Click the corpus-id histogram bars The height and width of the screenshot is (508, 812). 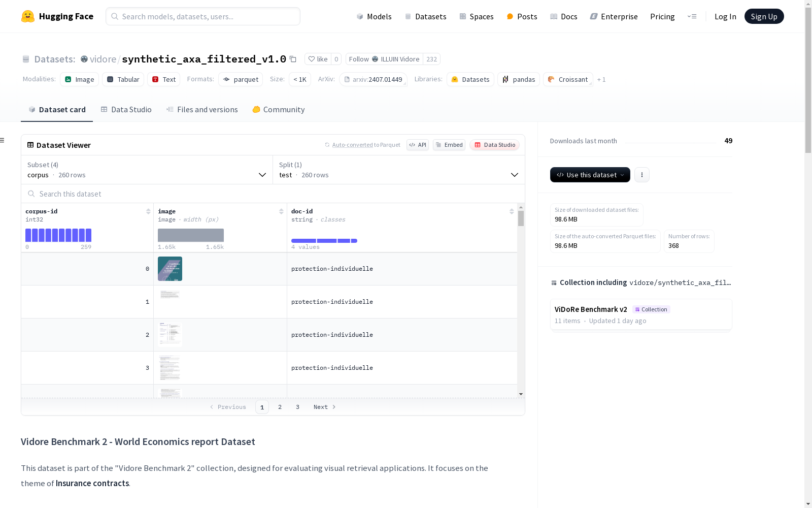coord(58,235)
